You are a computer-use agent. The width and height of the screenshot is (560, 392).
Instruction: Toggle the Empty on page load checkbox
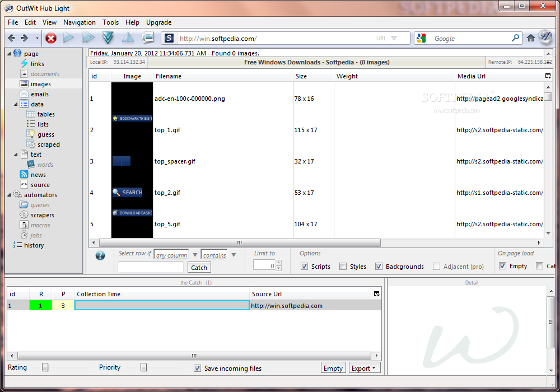tap(502, 265)
